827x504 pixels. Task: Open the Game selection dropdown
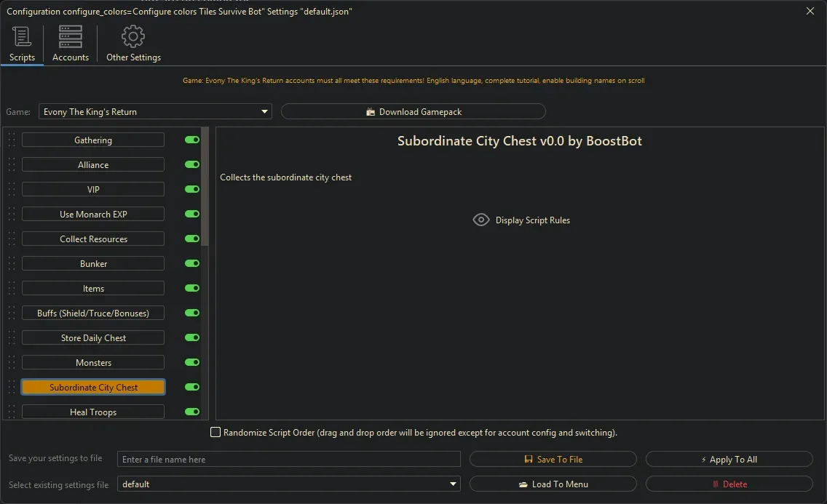(x=264, y=111)
